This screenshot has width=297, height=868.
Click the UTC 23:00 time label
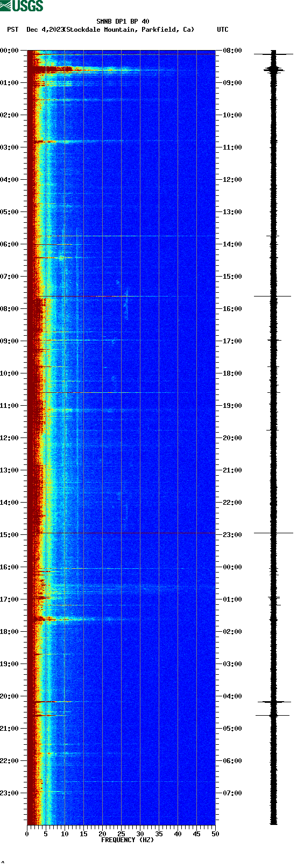point(232,535)
